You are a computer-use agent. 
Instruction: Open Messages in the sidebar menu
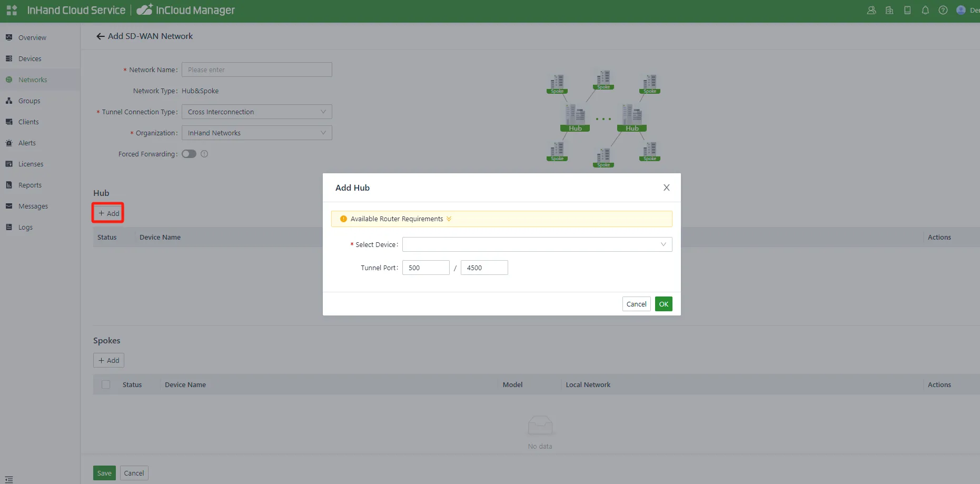33,206
